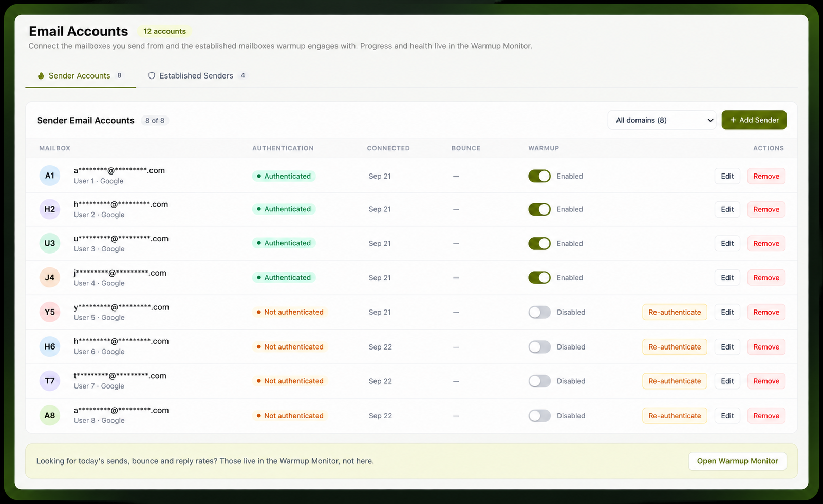The image size is (823, 504).
Task: Click the Authenticated badge for User 1
Action: [x=284, y=176]
